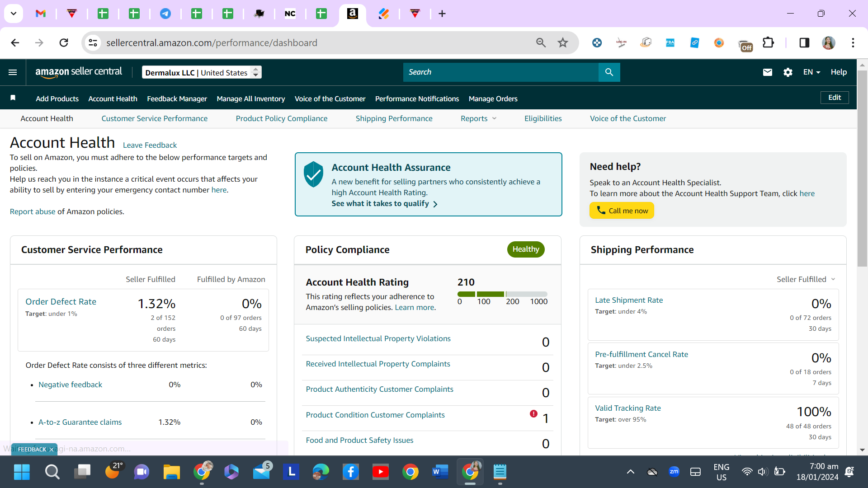The height and width of the screenshot is (488, 868).
Task: Open Pre-fulfillment Cancel Rate link
Action: [642, 354]
